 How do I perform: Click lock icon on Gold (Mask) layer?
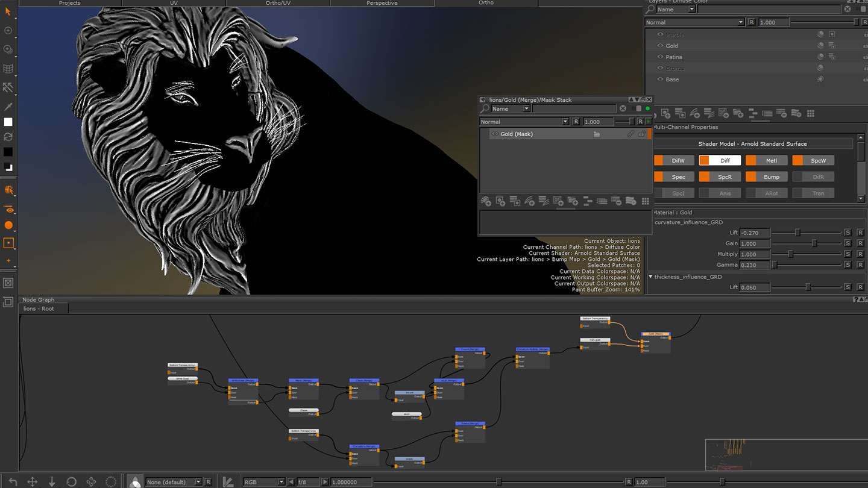click(x=642, y=134)
